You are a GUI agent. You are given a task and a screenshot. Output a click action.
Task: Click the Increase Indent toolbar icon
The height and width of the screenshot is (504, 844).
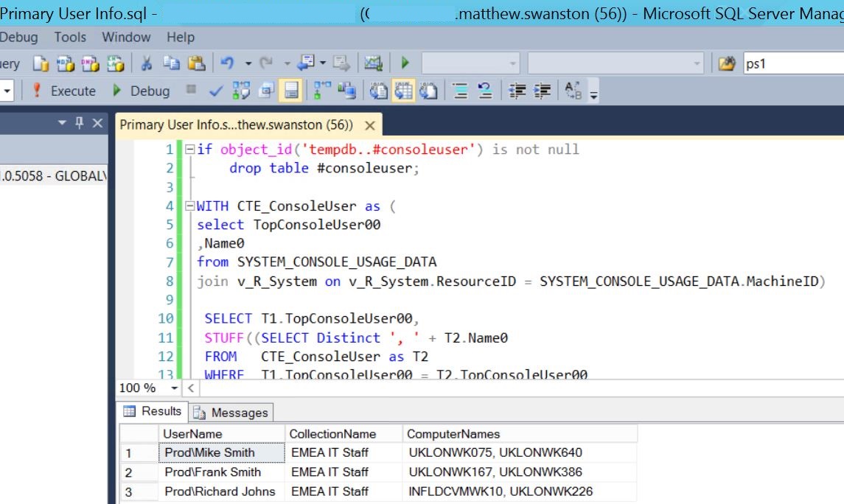click(543, 91)
